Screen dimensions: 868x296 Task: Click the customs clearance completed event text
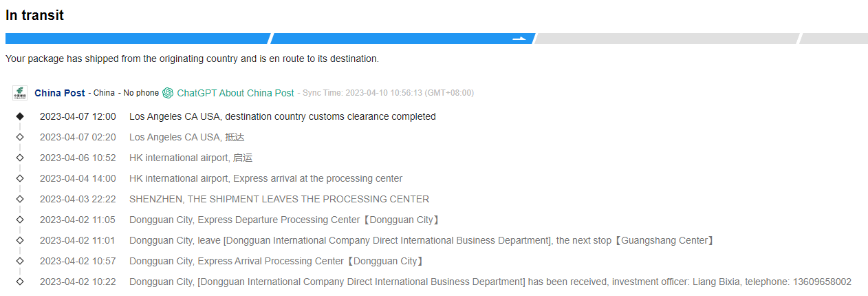click(282, 116)
